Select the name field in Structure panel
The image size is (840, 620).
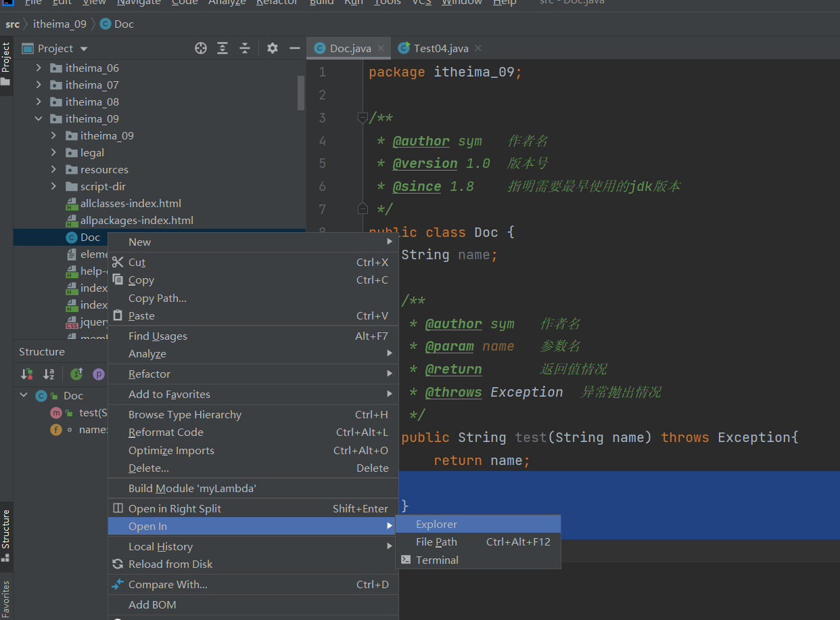click(93, 429)
